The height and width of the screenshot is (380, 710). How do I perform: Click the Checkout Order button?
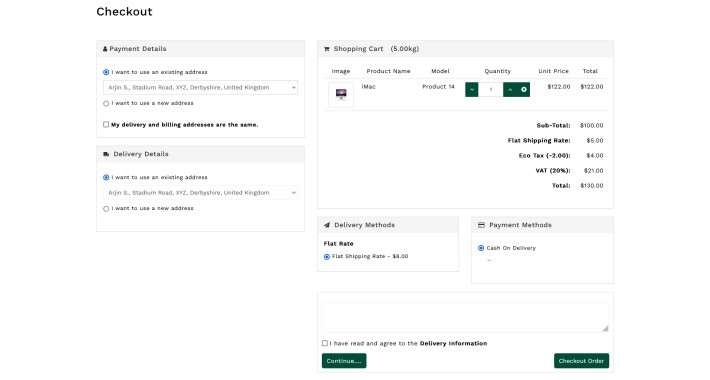click(x=581, y=361)
